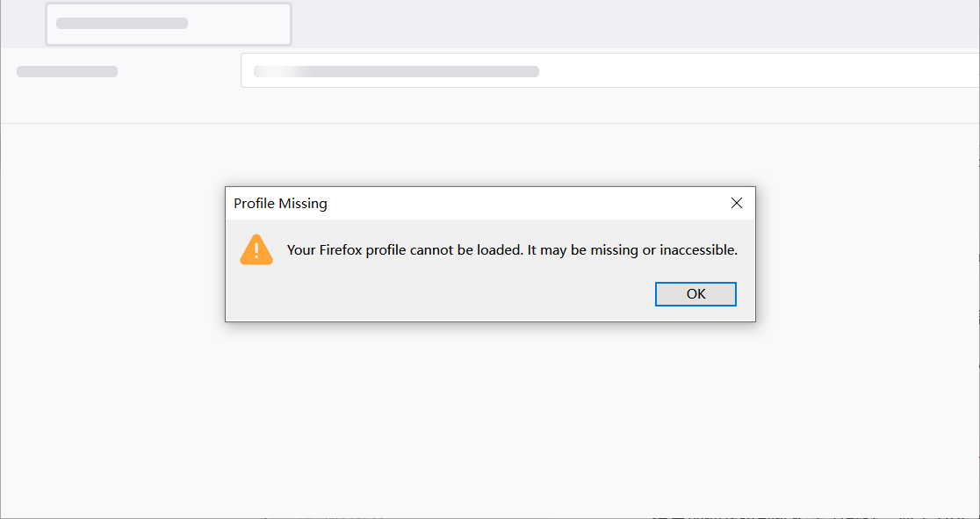Click the OK button in the dialog

695,294
